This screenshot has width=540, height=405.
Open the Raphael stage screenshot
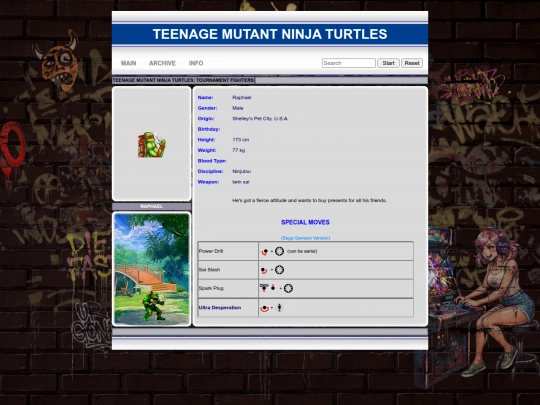(x=152, y=269)
